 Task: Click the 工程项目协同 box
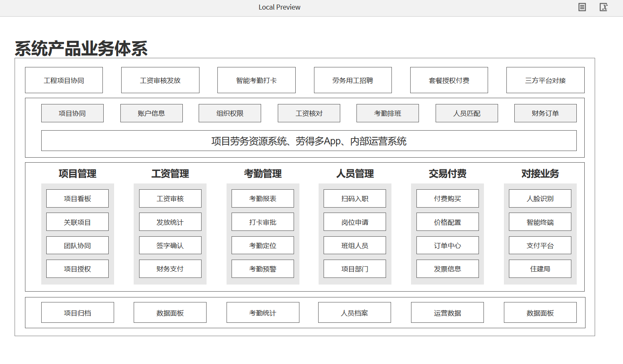(x=64, y=80)
